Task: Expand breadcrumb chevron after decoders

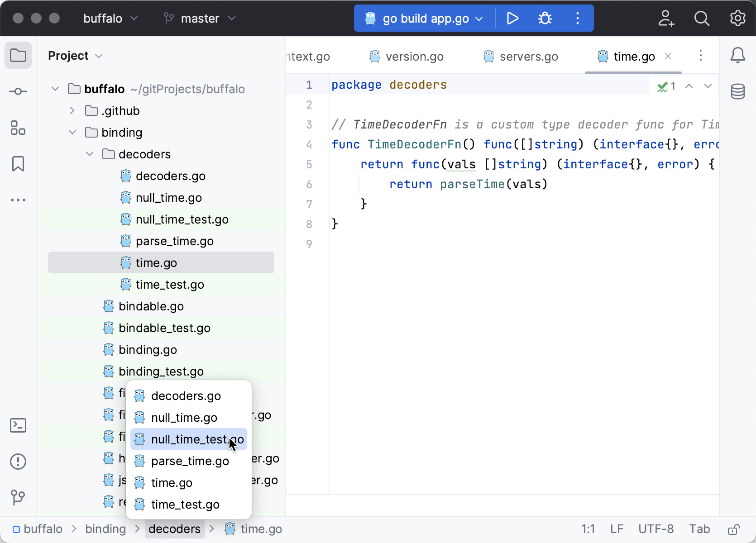Action: click(211, 529)
